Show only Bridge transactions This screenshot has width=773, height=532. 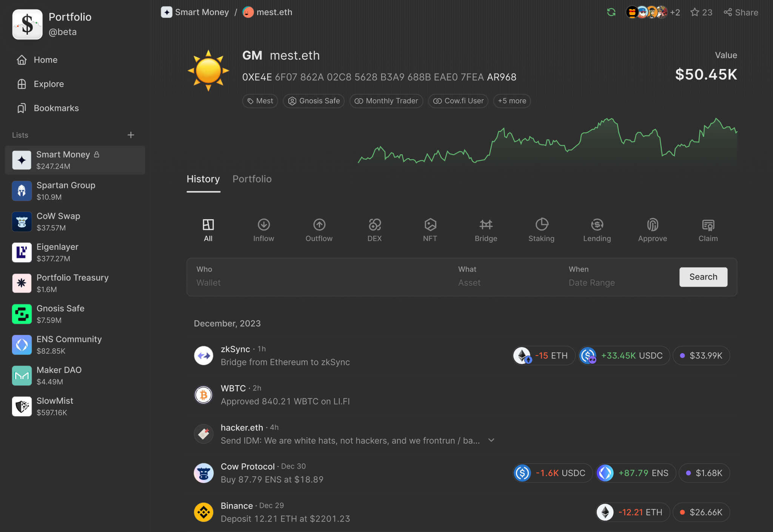tap(486, 229)
